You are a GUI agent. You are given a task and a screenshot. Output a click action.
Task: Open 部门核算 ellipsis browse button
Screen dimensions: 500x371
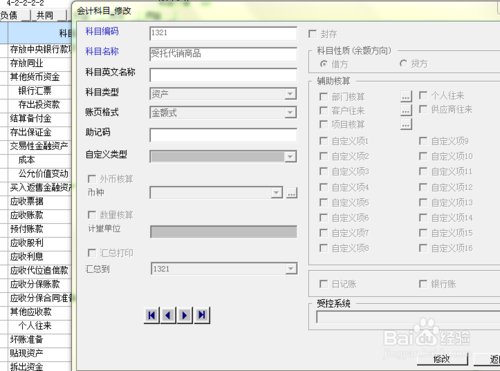406,96
